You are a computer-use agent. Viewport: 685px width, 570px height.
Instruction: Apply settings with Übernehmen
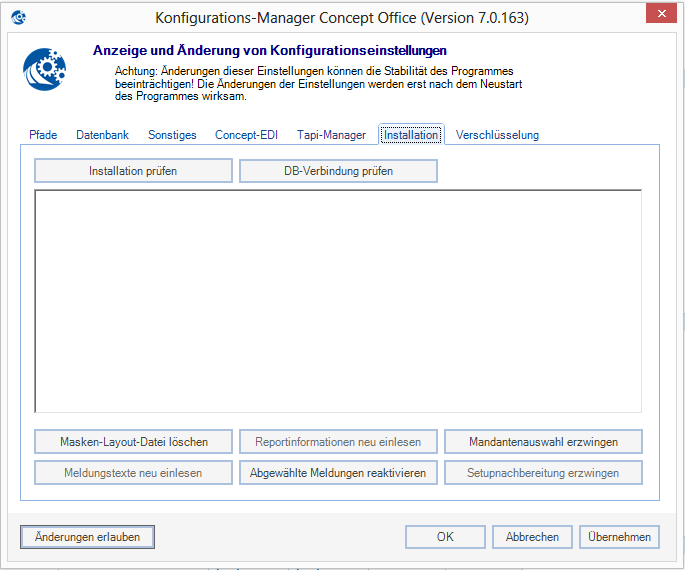619,537
